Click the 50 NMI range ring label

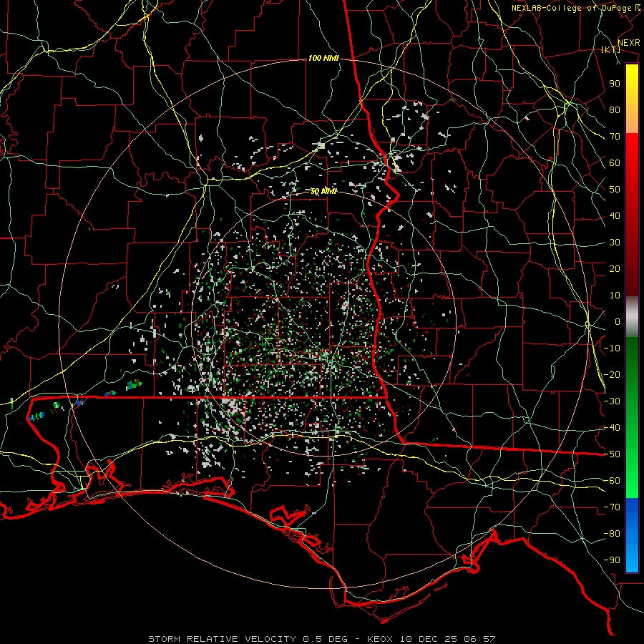tap(323, 191)
